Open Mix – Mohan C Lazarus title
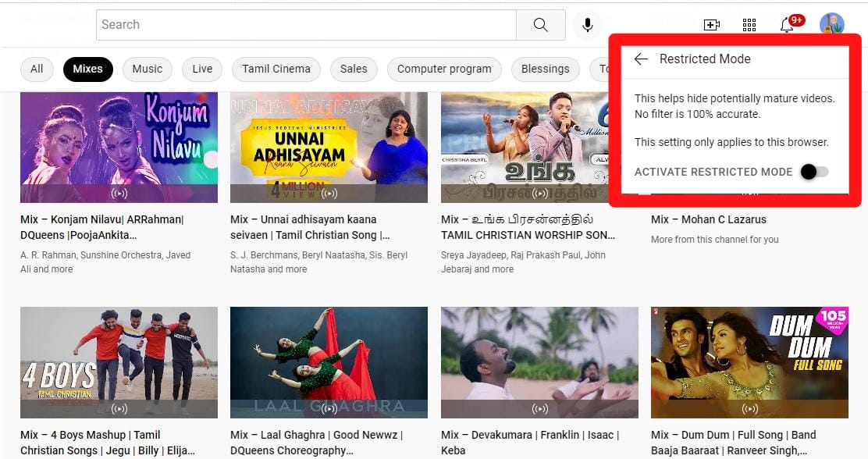This screenshot has height=459, width=868. click(709, 219)
